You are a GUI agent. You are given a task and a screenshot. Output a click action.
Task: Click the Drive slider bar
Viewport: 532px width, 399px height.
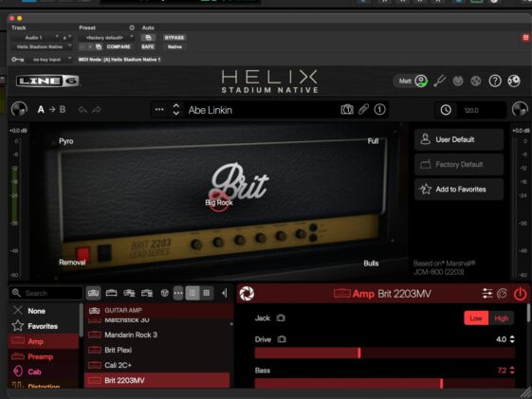(385, 353)
